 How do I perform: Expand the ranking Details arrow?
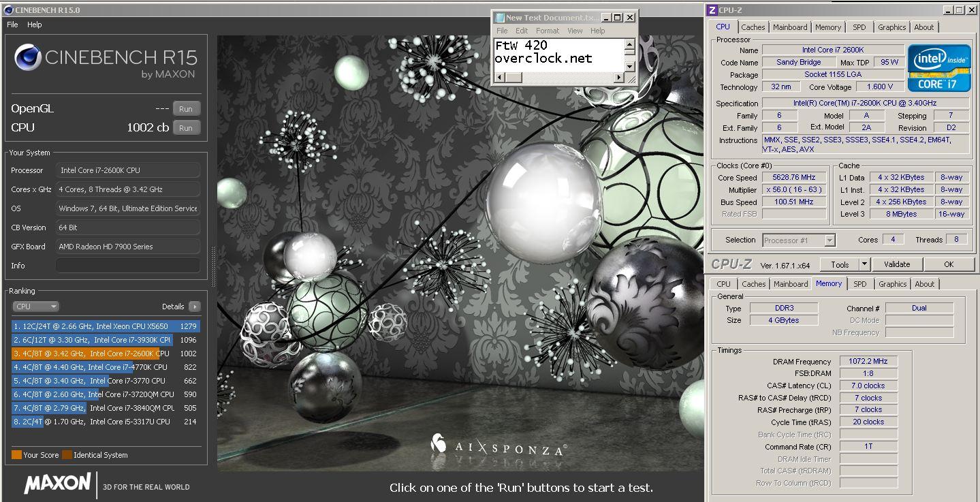[x=195, y=307]
